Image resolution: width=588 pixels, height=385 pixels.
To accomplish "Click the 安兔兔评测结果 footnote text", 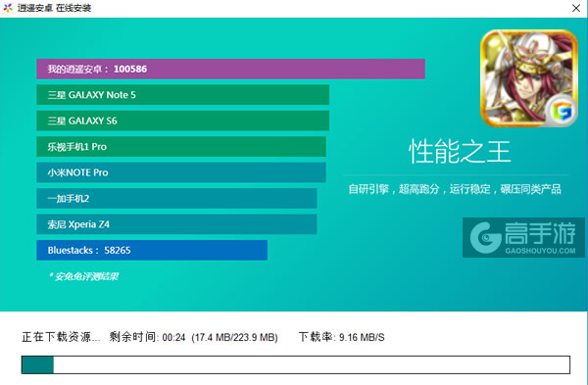I will coord(83,276).
